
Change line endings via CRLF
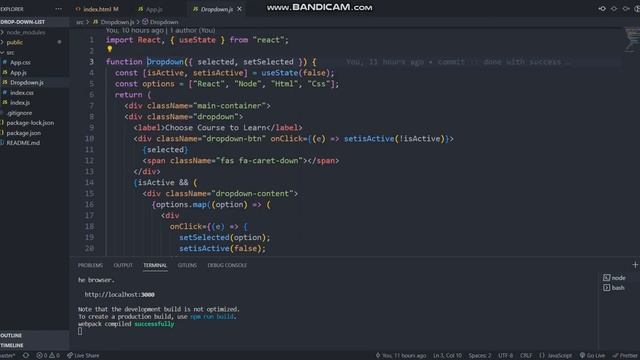526,356
